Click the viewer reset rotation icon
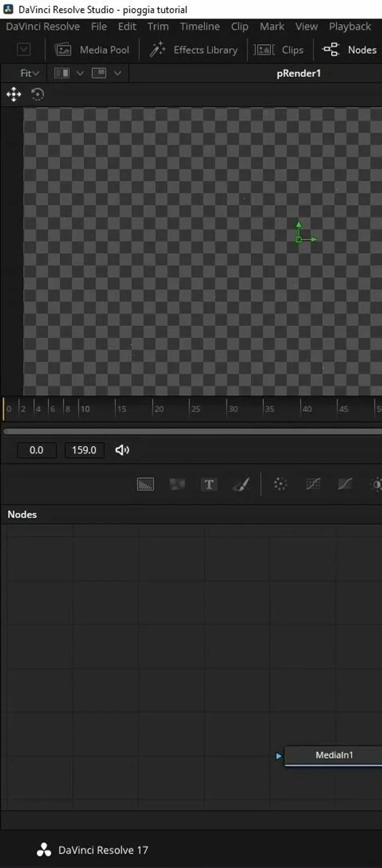Image resolution: width=382 pixels, height=868 pixels. click(37, 94)
